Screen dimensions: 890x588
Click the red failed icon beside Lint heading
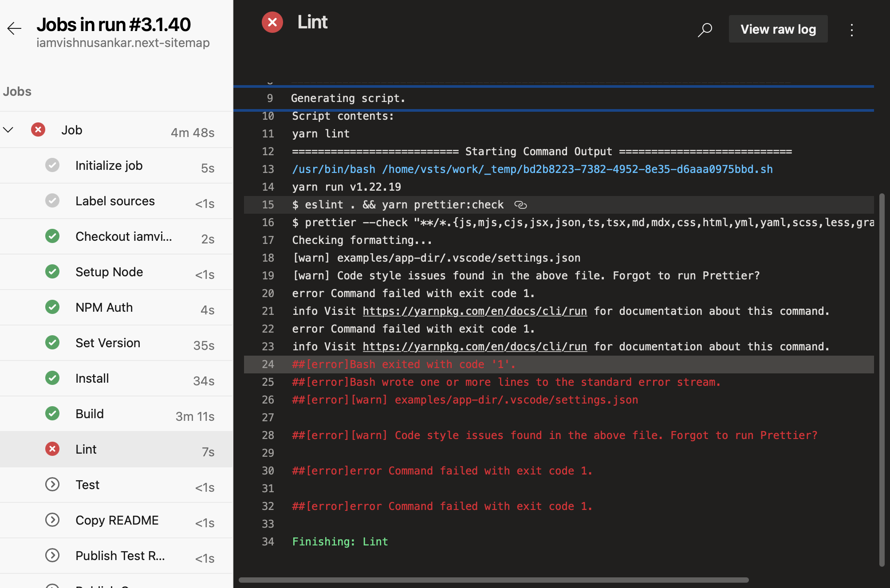pyautogui.click(x=272, y=22)
